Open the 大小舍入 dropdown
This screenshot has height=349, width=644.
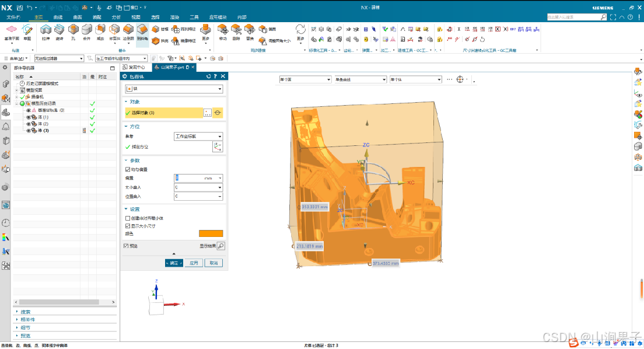pos(198,187)
